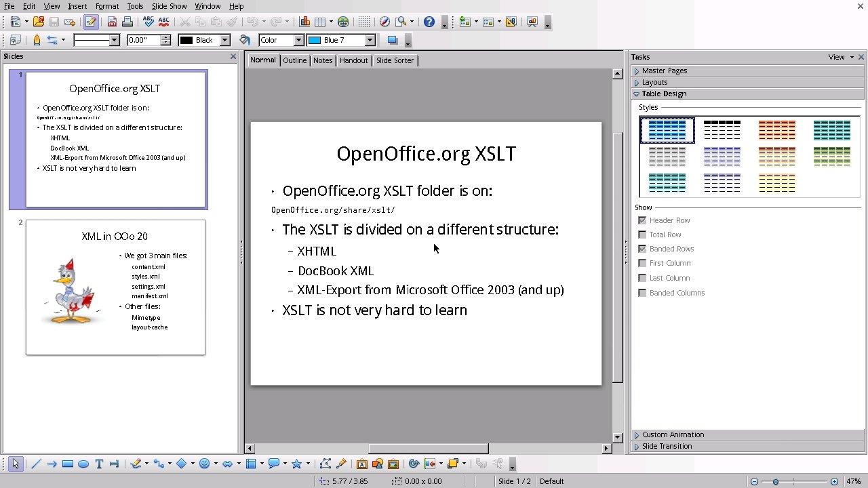
Task: Switch to the Notes tab
Action: coord(323,60)
